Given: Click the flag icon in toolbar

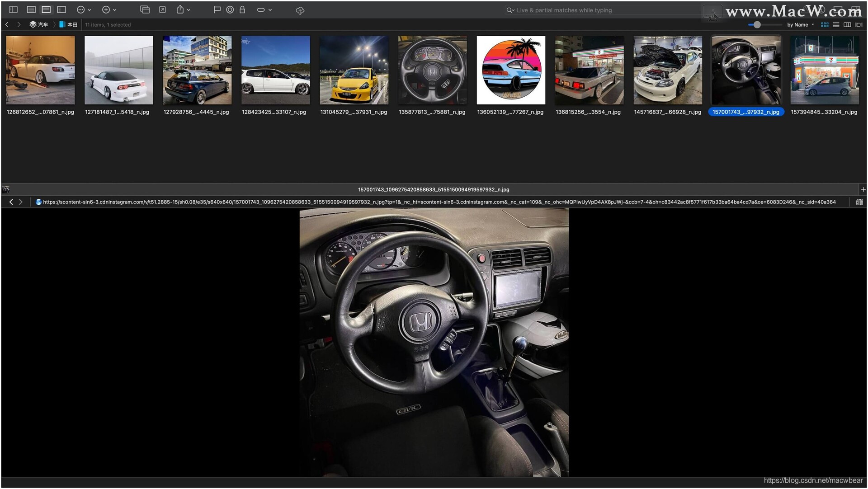Looking at the screenshot, I should click(217, 9).
